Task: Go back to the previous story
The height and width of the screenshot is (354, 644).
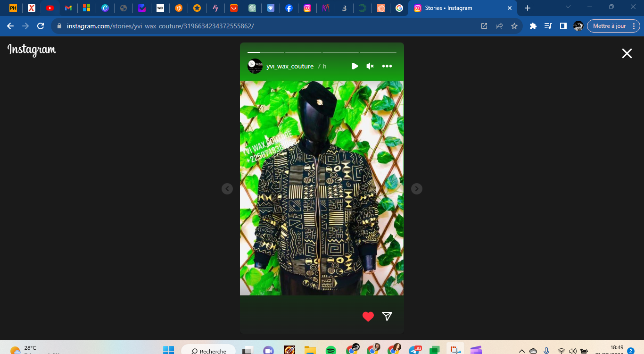Action: tap(227, 189)
